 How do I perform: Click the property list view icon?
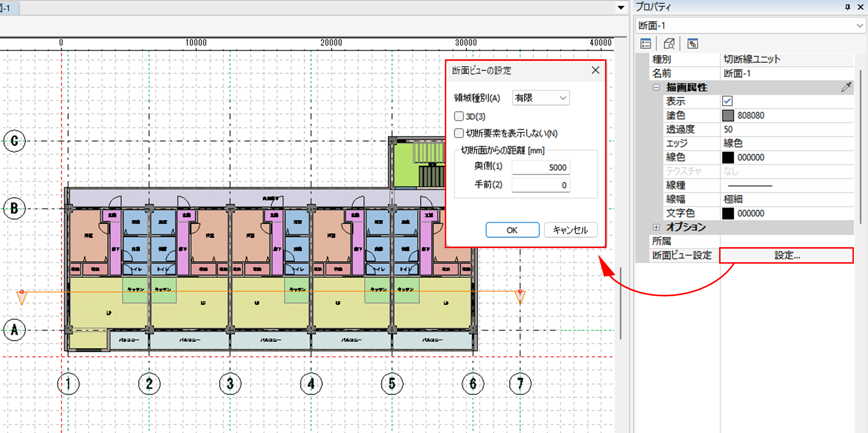(646, 44)
